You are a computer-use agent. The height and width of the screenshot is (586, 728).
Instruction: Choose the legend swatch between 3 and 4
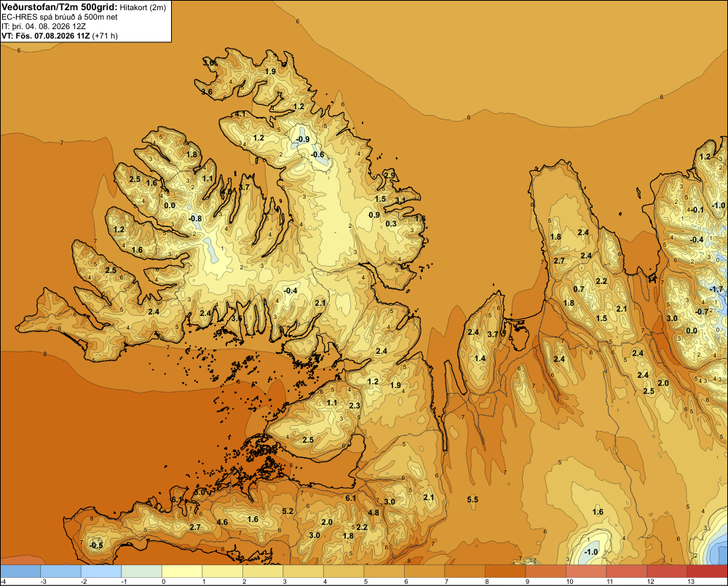tap(303, 571)
